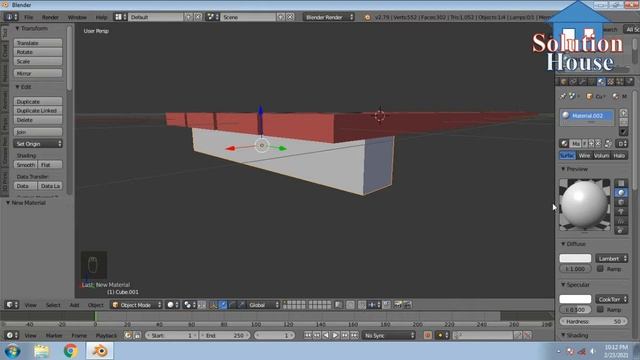Open the CookTorr specular shader dropdown
640x360 pixels.
point(611,299)
